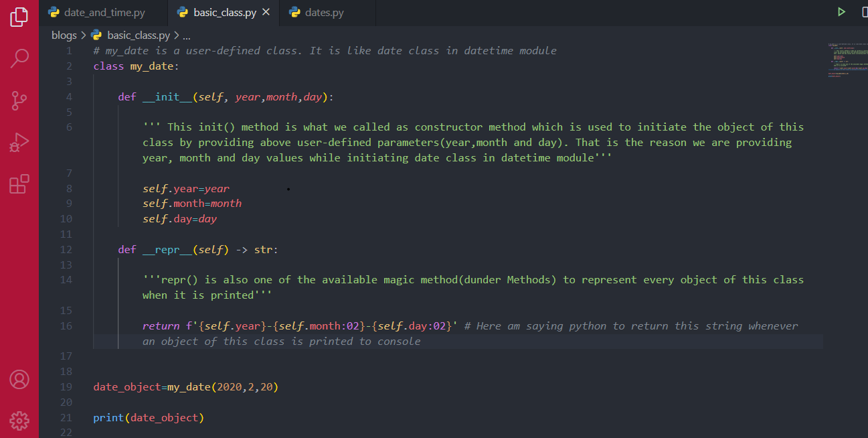The height and width of the screenshot is (438, 868).
Task: Click 'print(date_object)' on line 21
Action: 149,417
